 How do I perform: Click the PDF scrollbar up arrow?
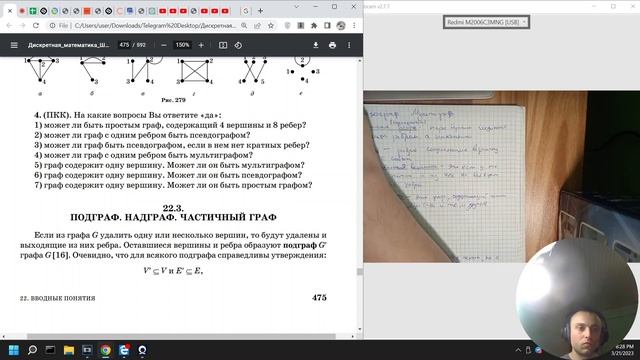pyautogui.click(x=360, y=60)
